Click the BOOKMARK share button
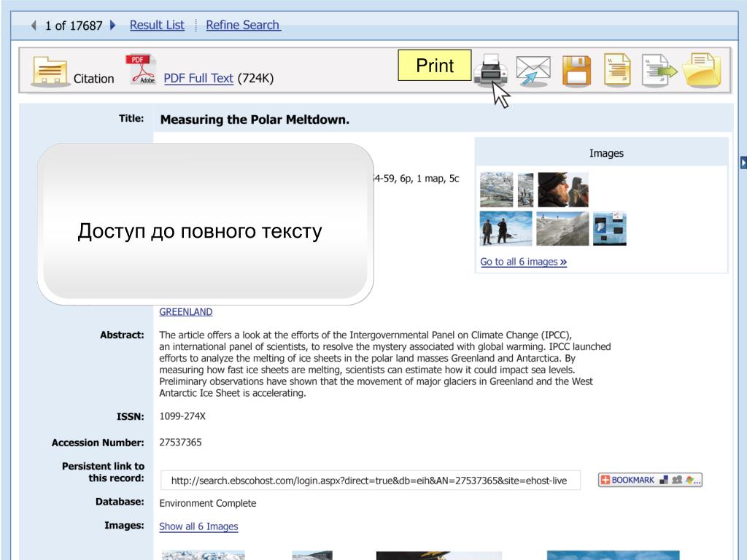Viewport: 747px width, 560px height. [x=650, y=480]
